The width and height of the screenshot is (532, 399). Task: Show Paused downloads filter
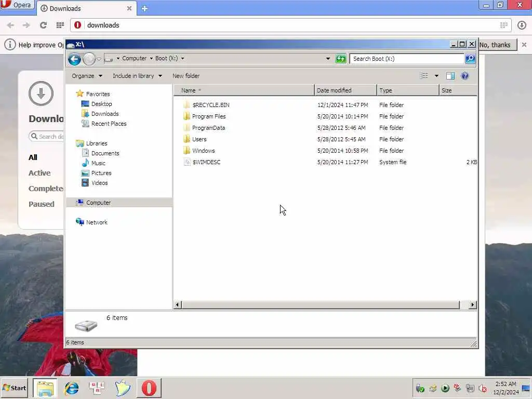pos(42,204)
